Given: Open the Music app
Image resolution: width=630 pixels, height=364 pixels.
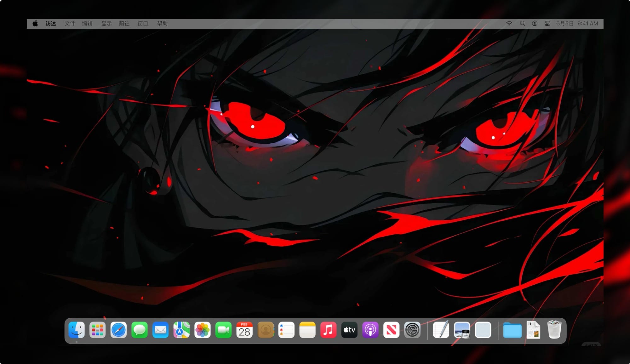Looking at the screenshot, I should 328,330.
